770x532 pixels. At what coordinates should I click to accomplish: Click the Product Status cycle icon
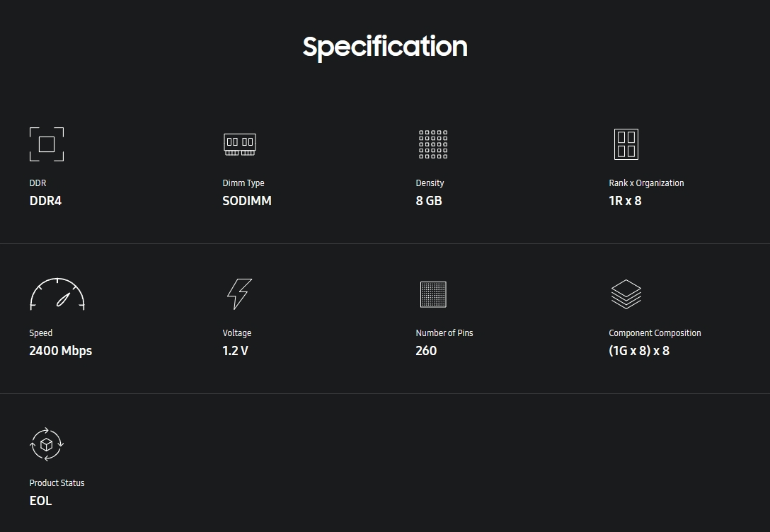pos(47,444)
